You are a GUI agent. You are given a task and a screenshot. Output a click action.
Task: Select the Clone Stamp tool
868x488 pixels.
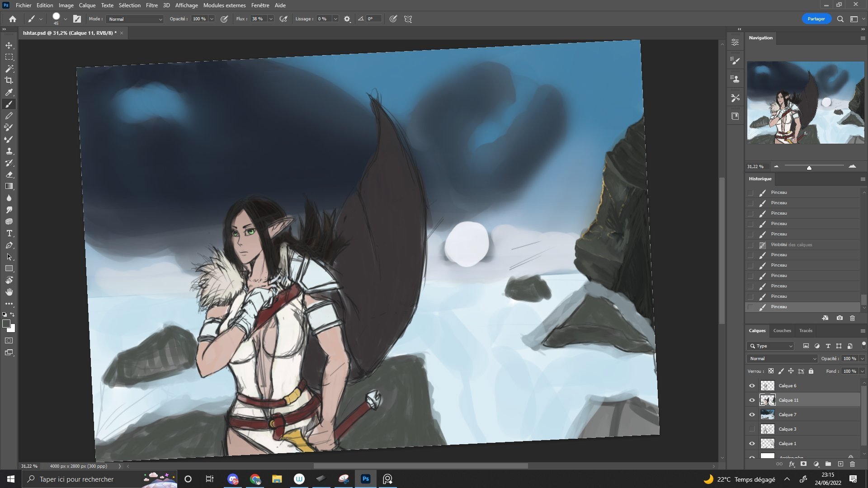[x=9, y=151]
